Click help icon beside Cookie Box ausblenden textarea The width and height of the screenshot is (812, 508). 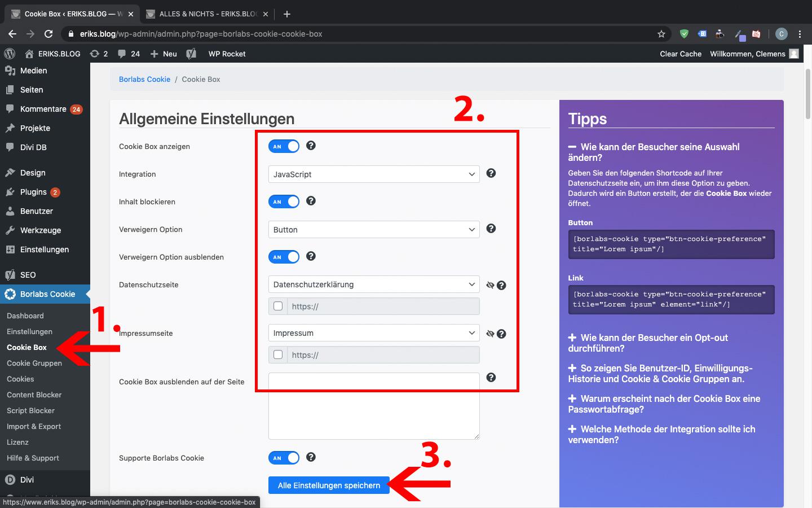tap(491, 378)
